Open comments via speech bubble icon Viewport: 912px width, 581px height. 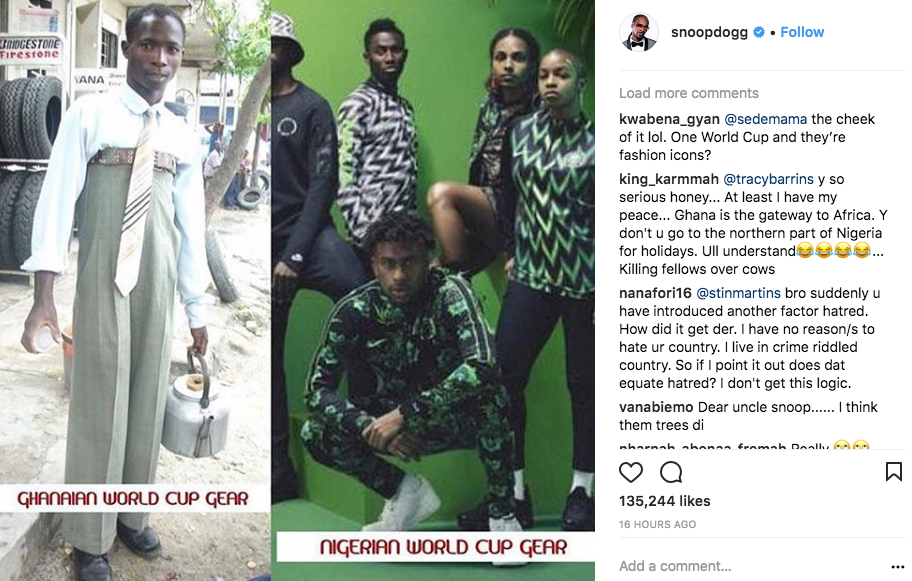point(671,472)
